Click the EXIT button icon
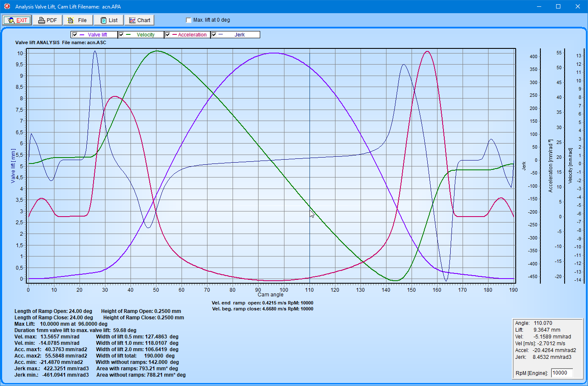This screenshot has height=386, width=588. pos(11,20)
